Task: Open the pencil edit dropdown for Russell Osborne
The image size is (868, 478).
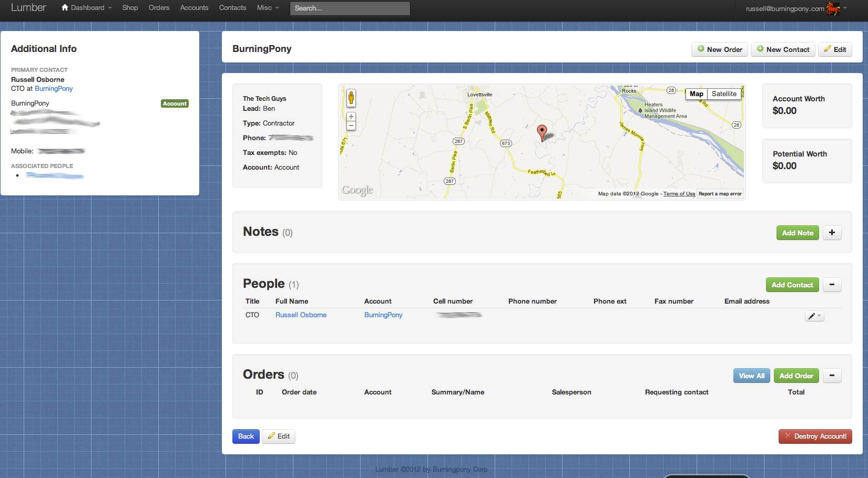Action: 814,316
